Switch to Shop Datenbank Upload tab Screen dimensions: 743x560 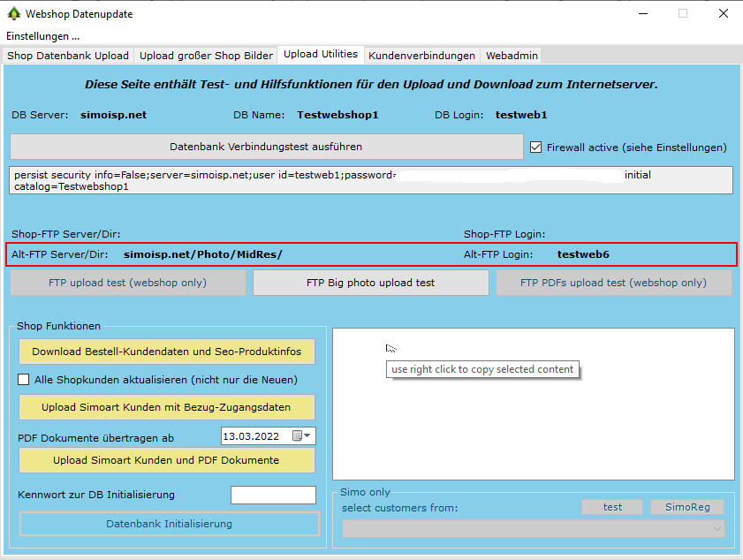pyautogui.click(x=68, y=56)
